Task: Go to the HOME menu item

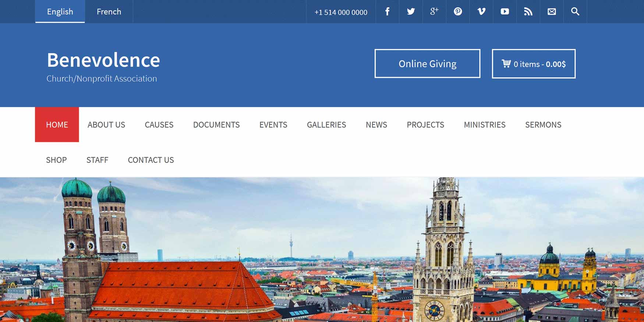Action: pyautogui.click(x=57, y=125)
